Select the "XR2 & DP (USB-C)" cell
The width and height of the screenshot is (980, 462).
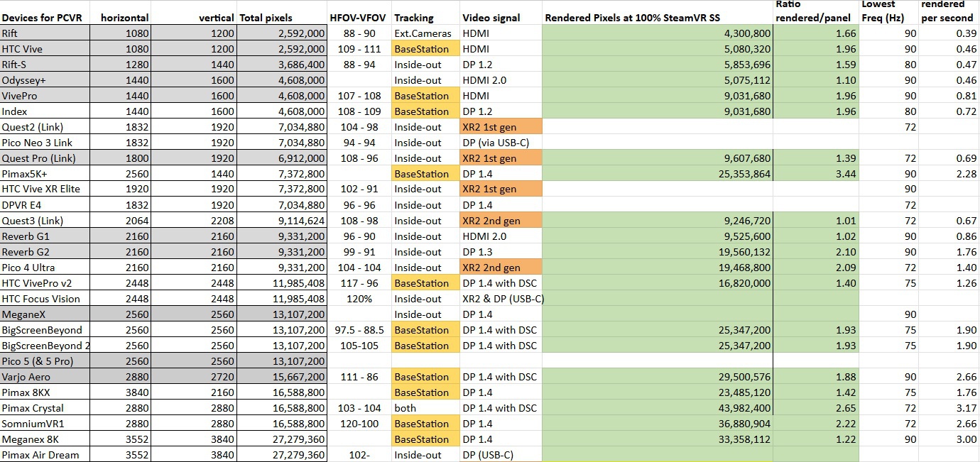click(500, 299)
